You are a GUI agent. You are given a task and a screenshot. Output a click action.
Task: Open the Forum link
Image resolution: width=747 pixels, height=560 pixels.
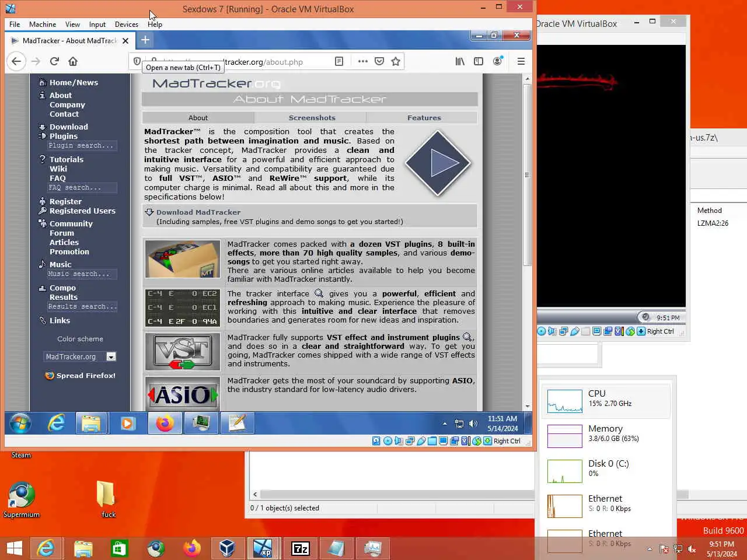(x=61, y=233)
